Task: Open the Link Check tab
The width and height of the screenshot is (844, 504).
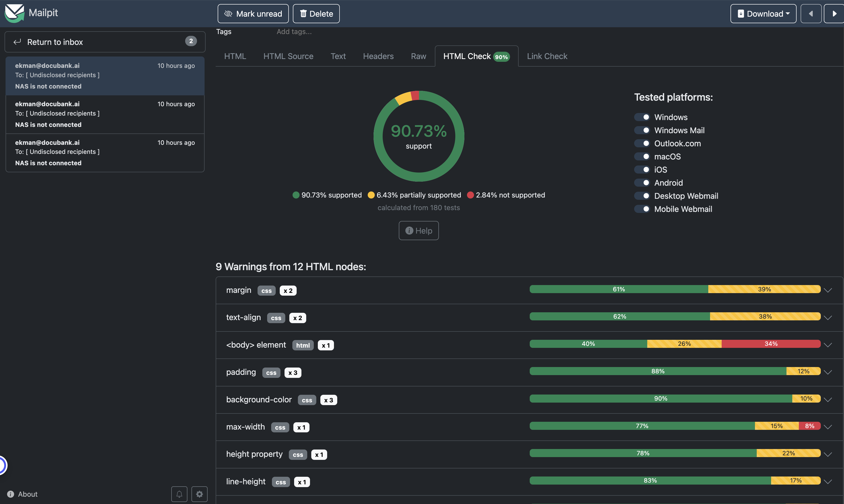Action: point(547,56)
